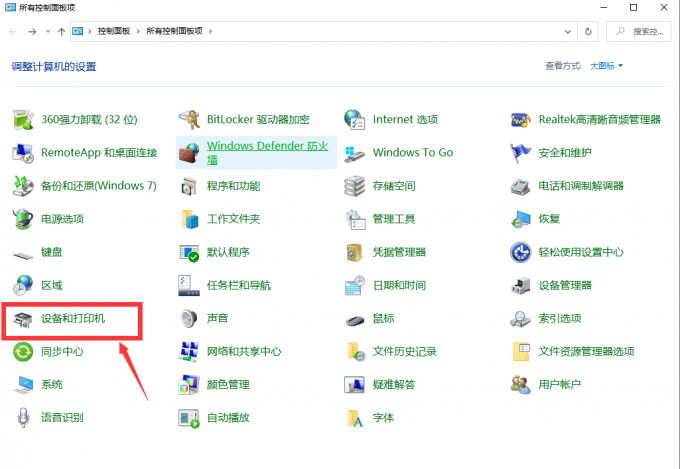Click the 所有控制面板项 breadcrumb item
Image resolution: width=680 pixels, height=469 pixels.
174,31
